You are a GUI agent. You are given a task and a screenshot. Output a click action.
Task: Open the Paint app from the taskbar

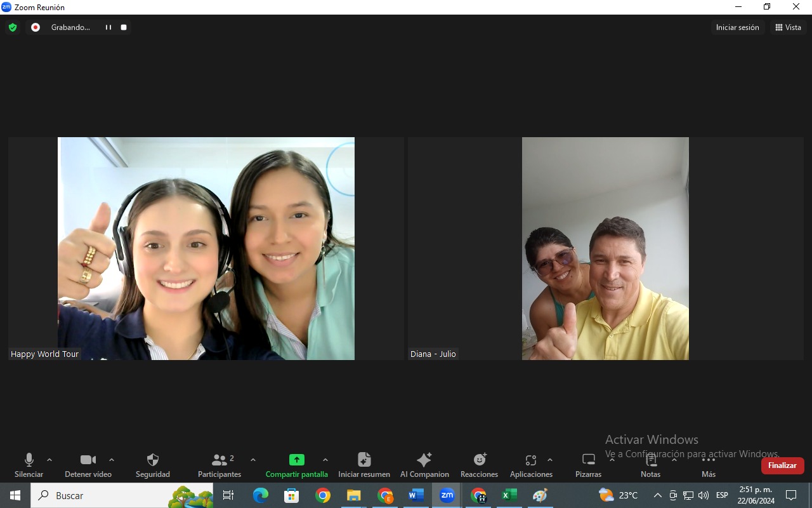[540, 495]
